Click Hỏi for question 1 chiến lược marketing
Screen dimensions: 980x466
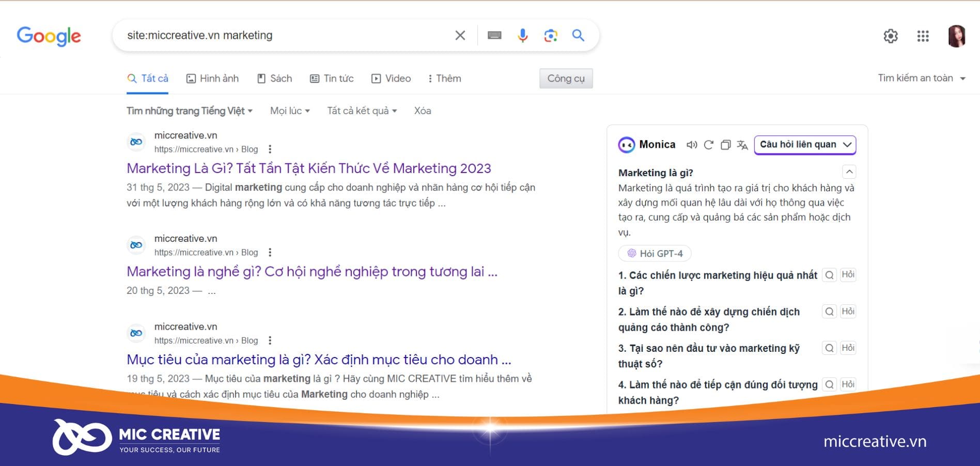click(x=848, y=275)
